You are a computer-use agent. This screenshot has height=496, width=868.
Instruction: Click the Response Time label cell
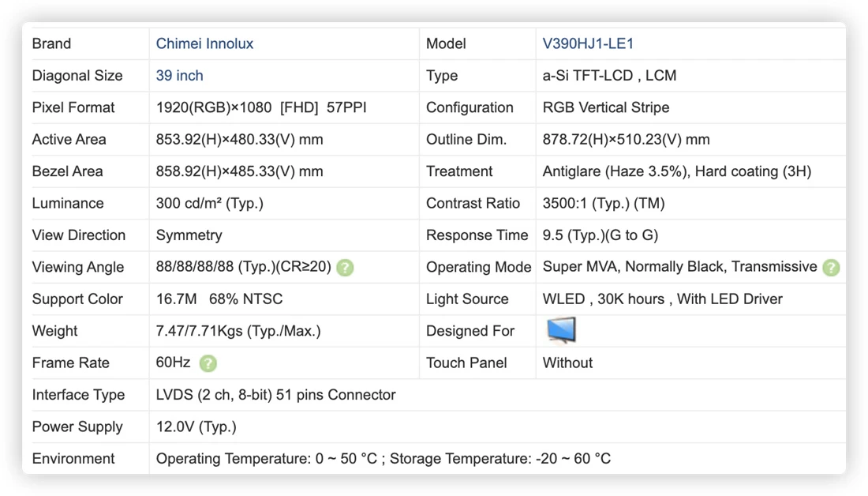[477, 235]
